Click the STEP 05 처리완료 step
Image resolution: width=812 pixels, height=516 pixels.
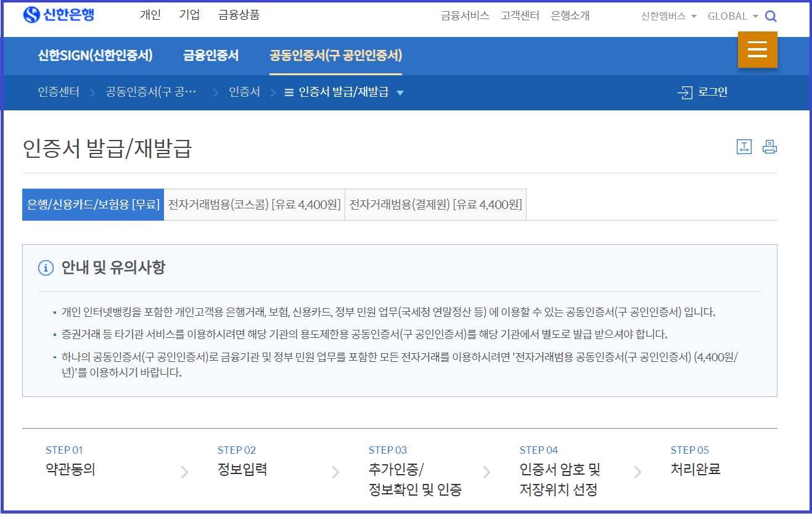695,461
